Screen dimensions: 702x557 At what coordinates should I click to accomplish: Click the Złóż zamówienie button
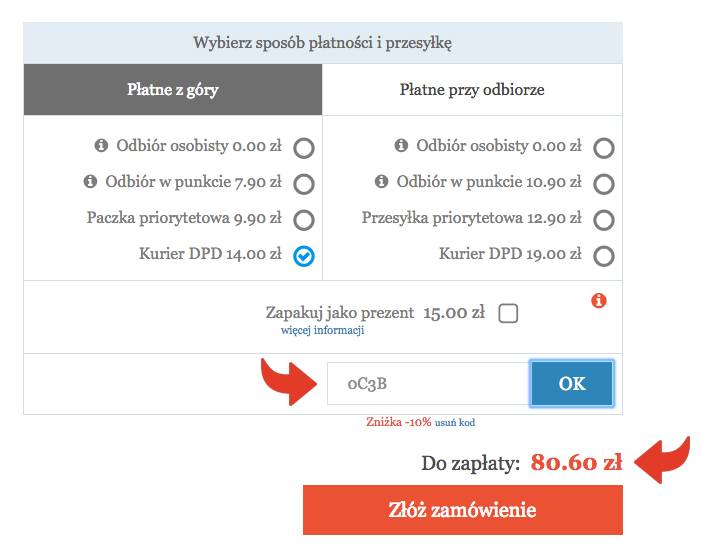tap(462, 510)
